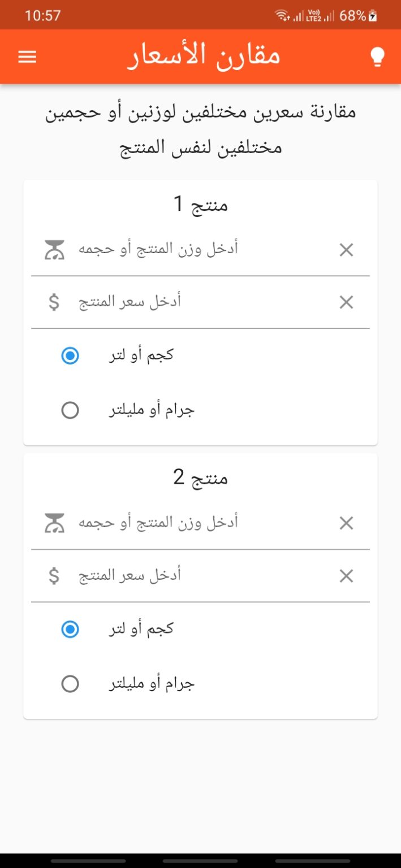Clear the product 2 weight field

coord(346,523)
